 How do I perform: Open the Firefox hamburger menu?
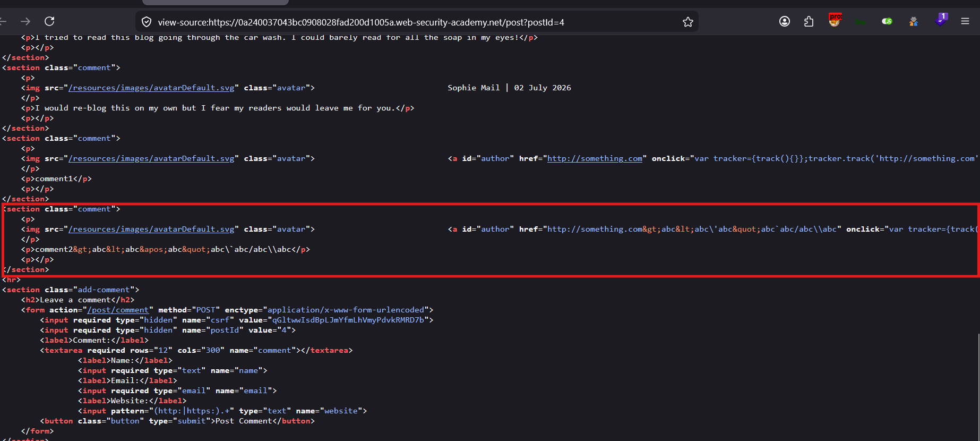click(x=965, y=21)
